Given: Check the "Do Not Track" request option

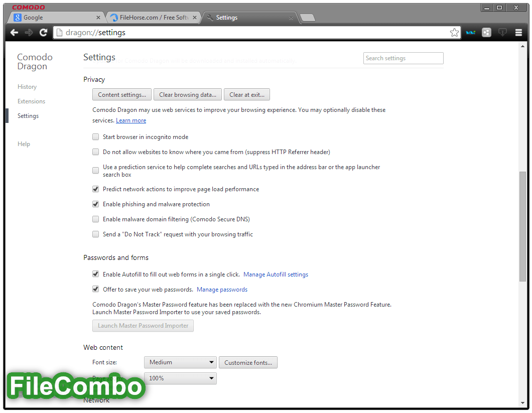Looking at the screenshot, I should tap(96, 234).
